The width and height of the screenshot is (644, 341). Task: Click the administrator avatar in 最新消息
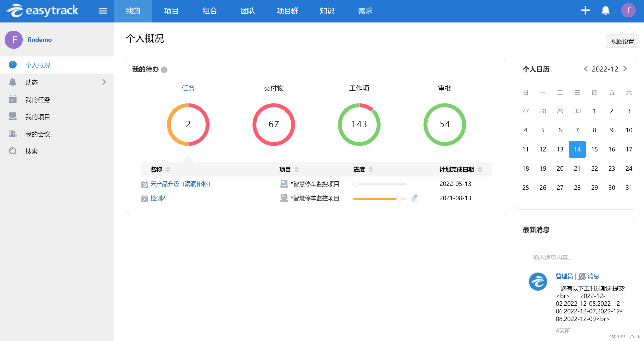[538, 281]
